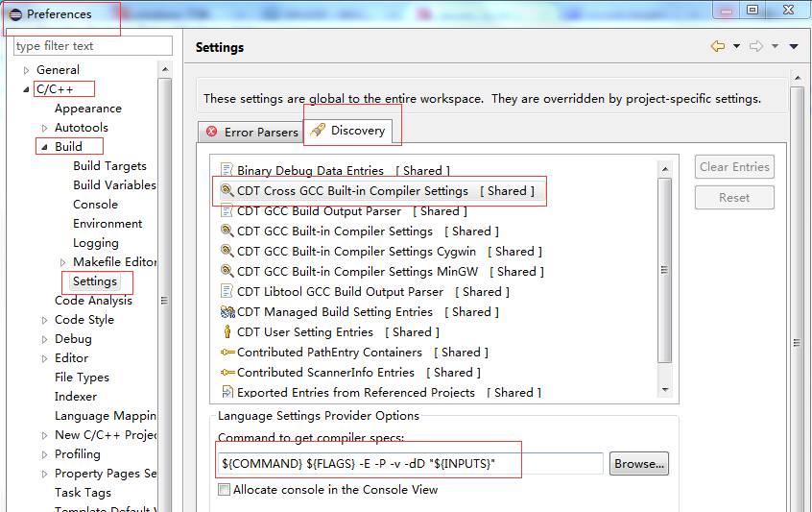This screenshot has height=512, width=812.
Task: Select Task Tags in the tree
Action: (x=83, y=492)
